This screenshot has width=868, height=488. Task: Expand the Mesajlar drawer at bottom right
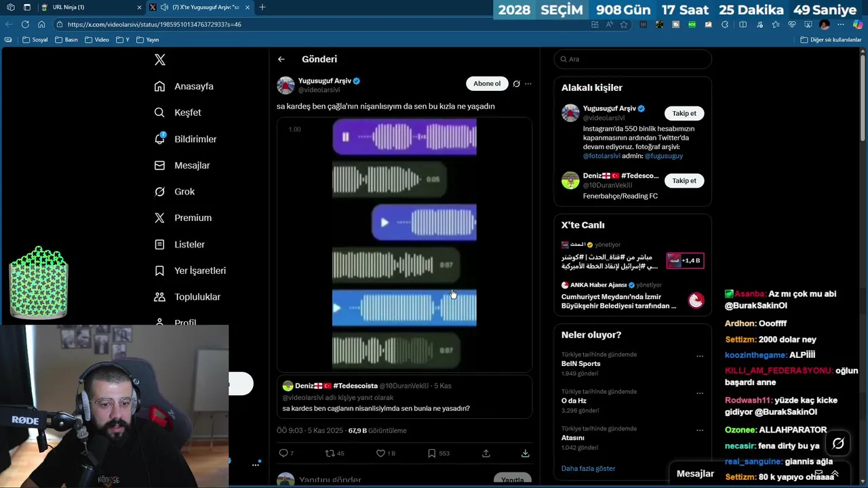pyautogui.click(x=835, y=474)
